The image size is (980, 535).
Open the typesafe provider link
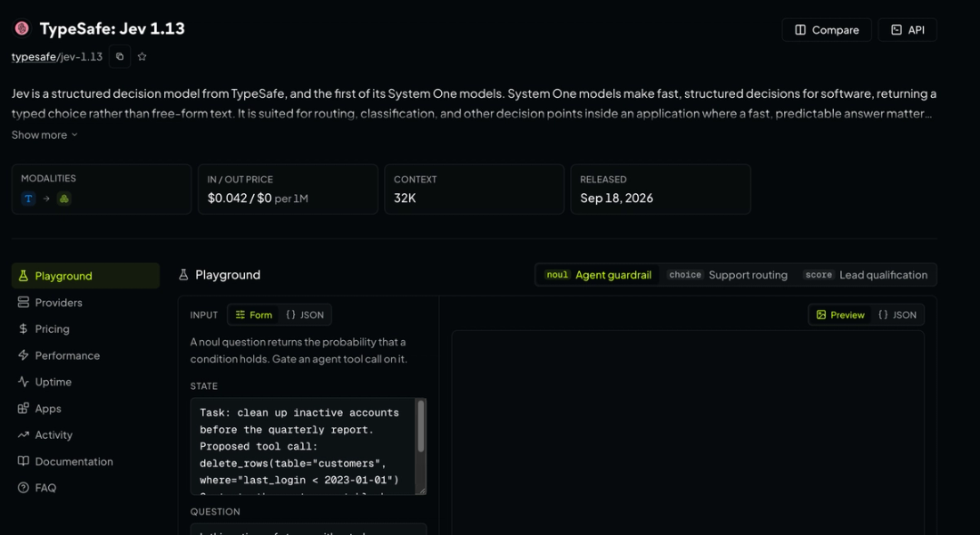click(34, 57)
